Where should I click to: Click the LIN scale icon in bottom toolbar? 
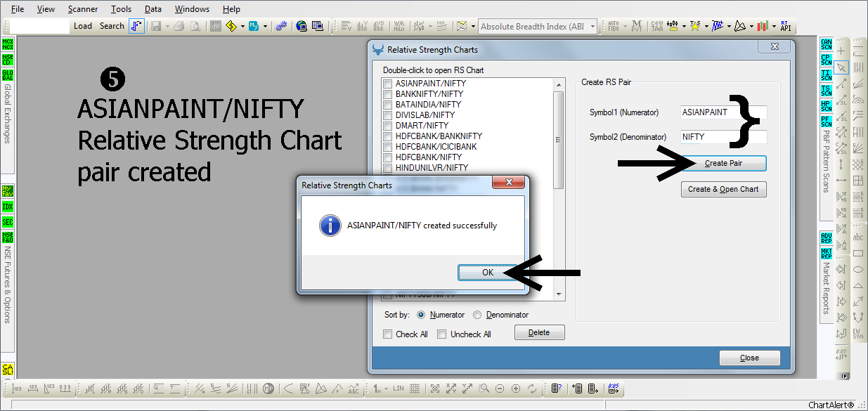point(399,389)
